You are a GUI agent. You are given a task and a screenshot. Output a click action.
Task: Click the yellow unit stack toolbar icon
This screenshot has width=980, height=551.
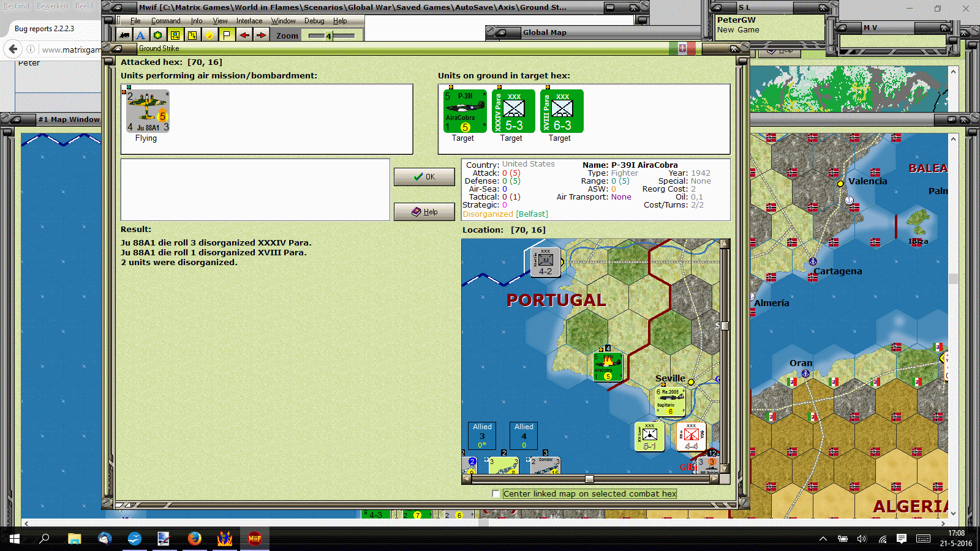[x=175, y=36]
